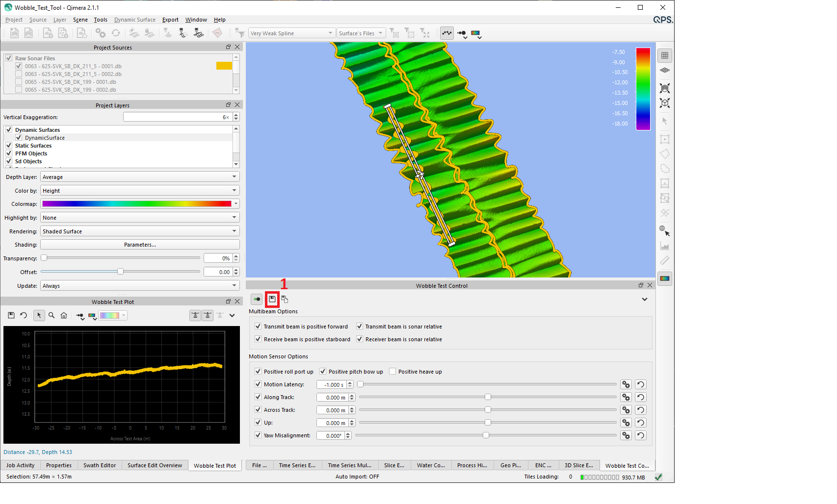The image size is (837, 504).
Task: Select the zoom tool in Wobble Test Plot
Action: click(x=52, y=315)
